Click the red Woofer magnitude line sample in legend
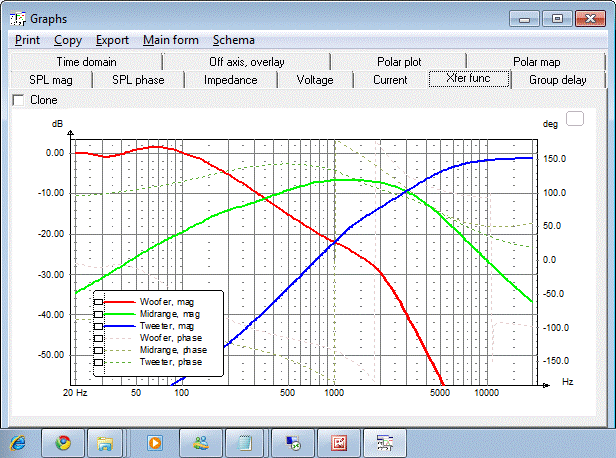 click(x=120, y=302)
